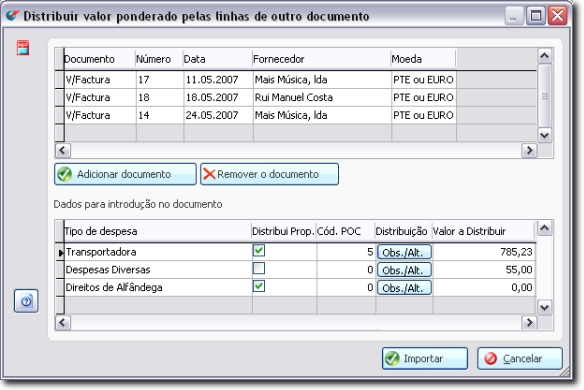Minimize the dialog window

tap(513, 16)
